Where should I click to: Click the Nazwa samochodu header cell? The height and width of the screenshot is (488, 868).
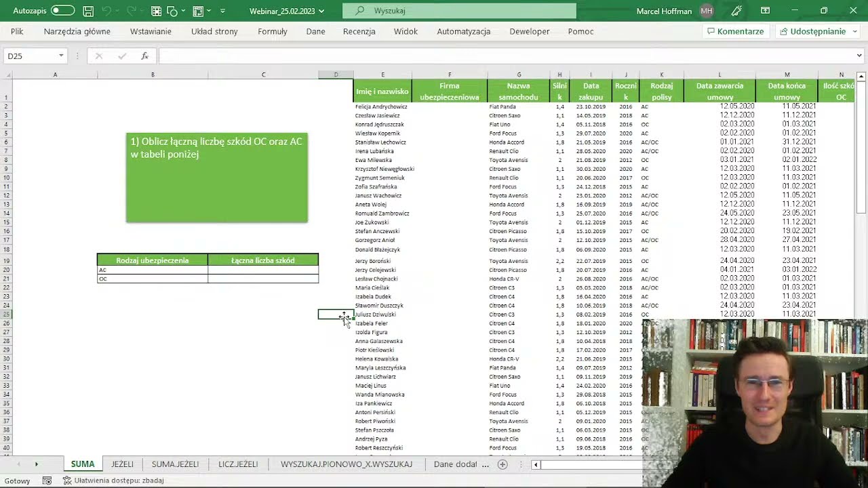click(519, 91)
